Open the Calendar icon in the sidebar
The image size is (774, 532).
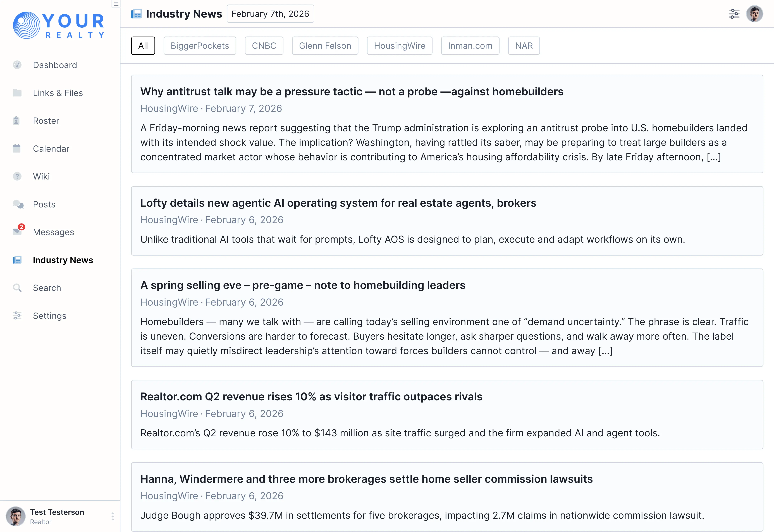(17, 148)
